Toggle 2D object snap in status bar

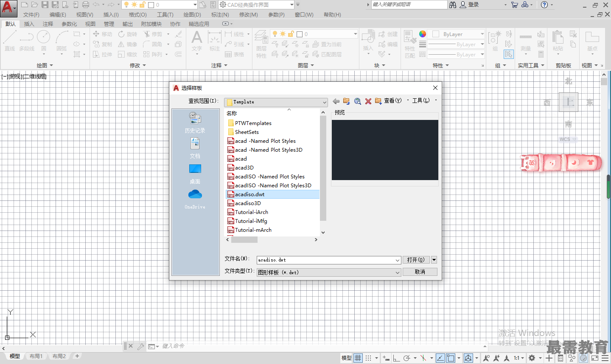point(451,358)
